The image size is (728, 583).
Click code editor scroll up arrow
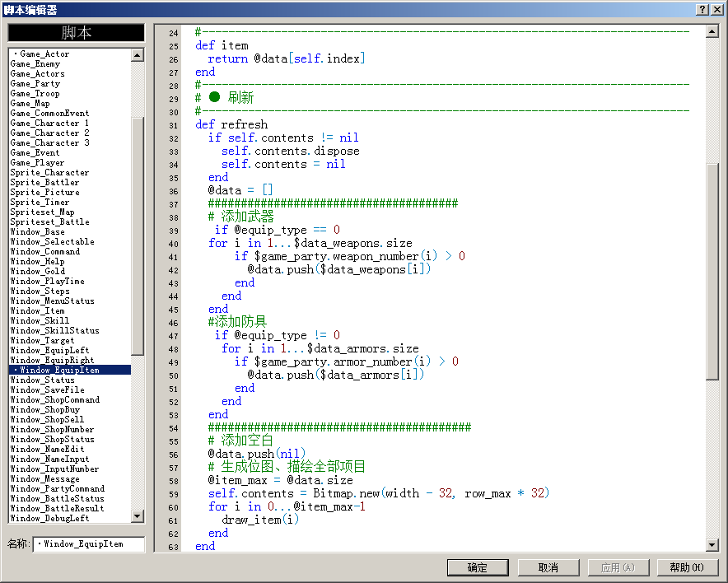(x=712, y=31)
